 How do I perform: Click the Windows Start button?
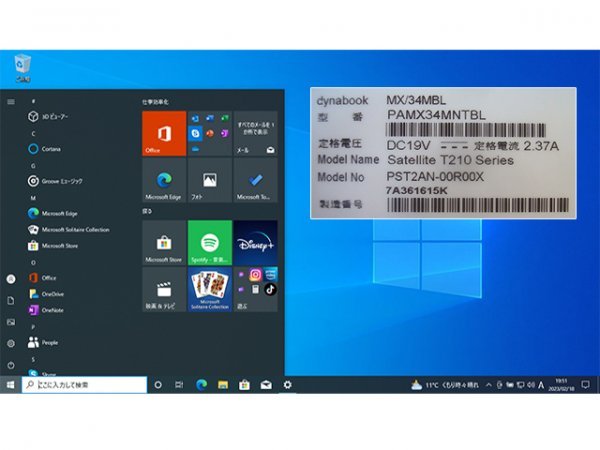coord(10,385)
